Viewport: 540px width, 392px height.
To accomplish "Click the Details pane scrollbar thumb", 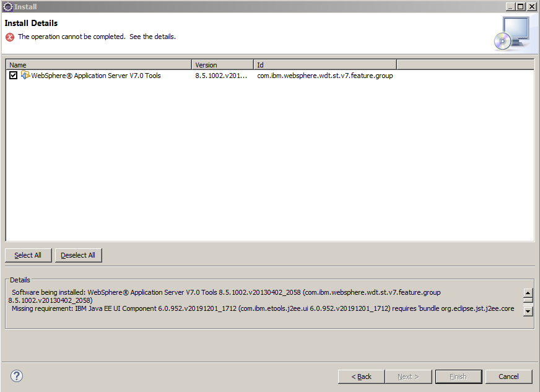I will pos(528,300).
